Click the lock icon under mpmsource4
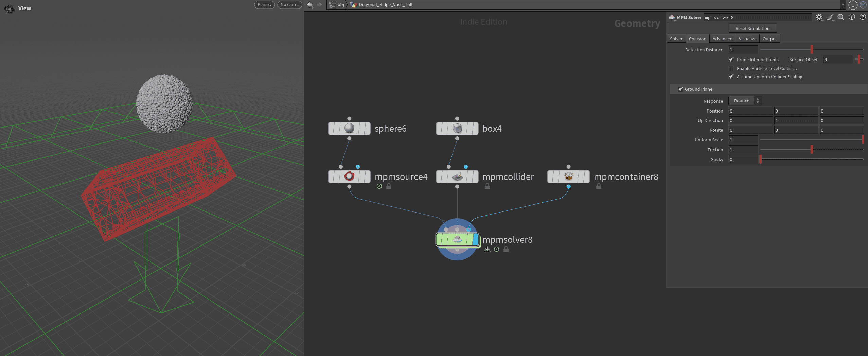The width and height of the screenshot is (868, 356). (x=388, y=186)
